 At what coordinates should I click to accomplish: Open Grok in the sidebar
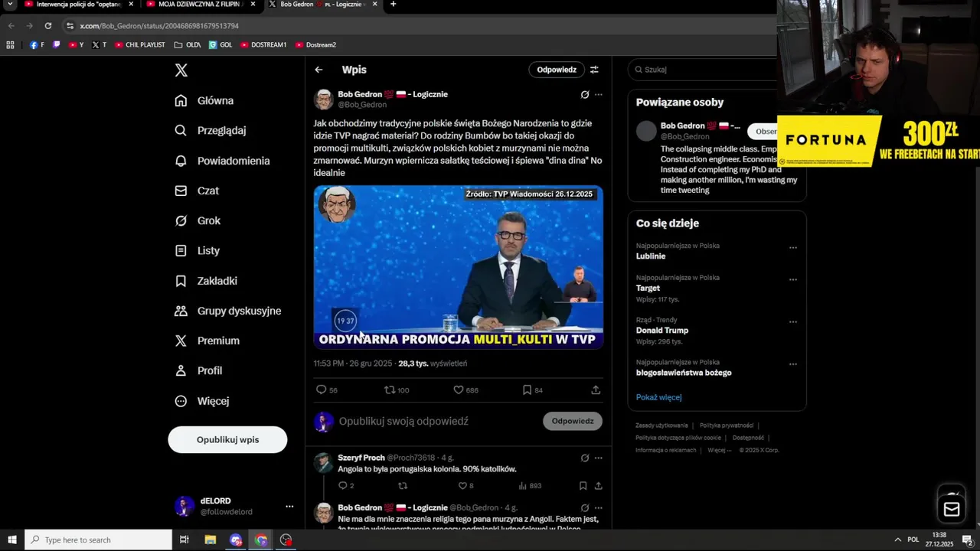(198, 220)
